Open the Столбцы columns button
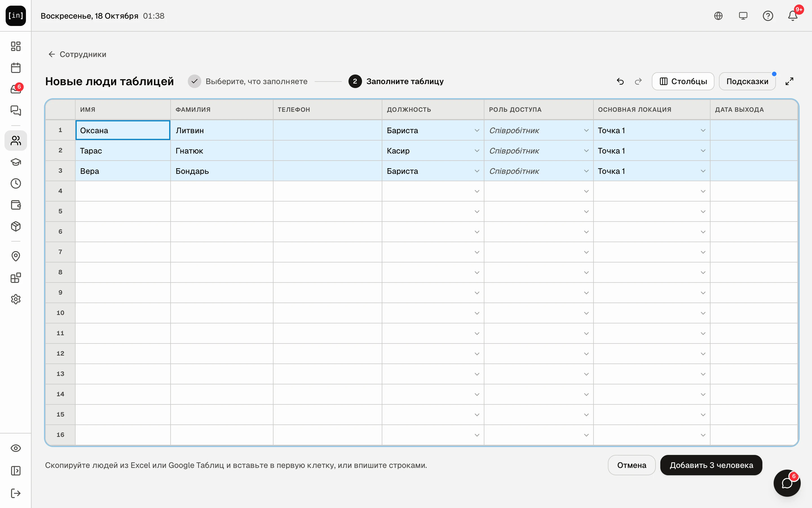 tap(683, 81)
